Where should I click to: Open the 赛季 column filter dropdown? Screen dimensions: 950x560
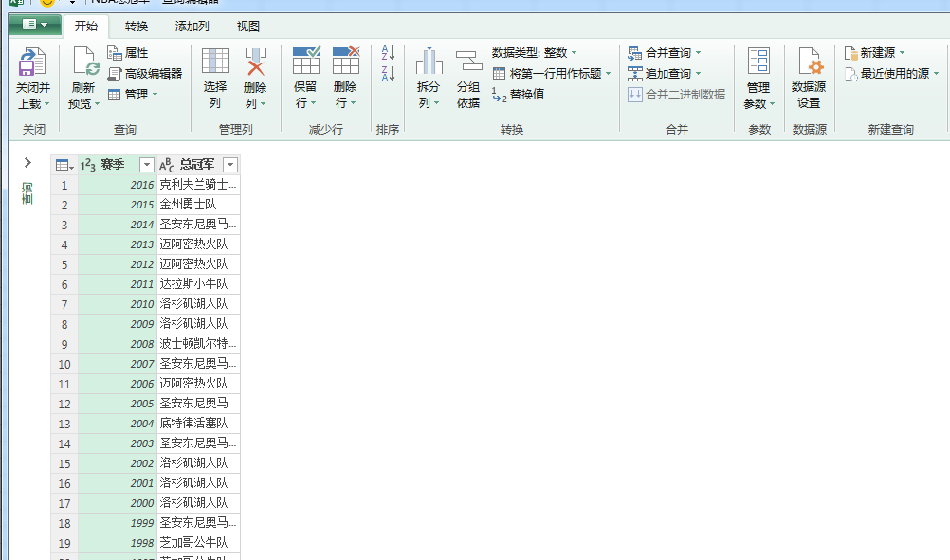147,165
